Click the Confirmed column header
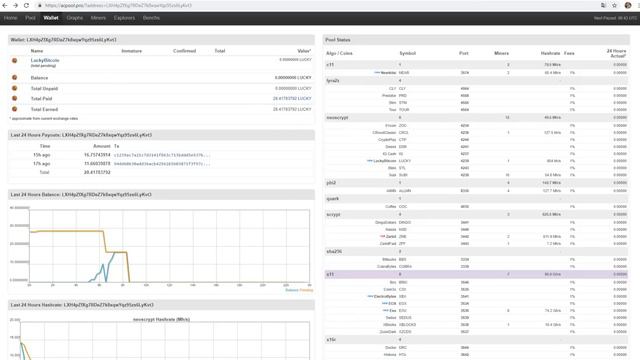 tap(184, 51)
